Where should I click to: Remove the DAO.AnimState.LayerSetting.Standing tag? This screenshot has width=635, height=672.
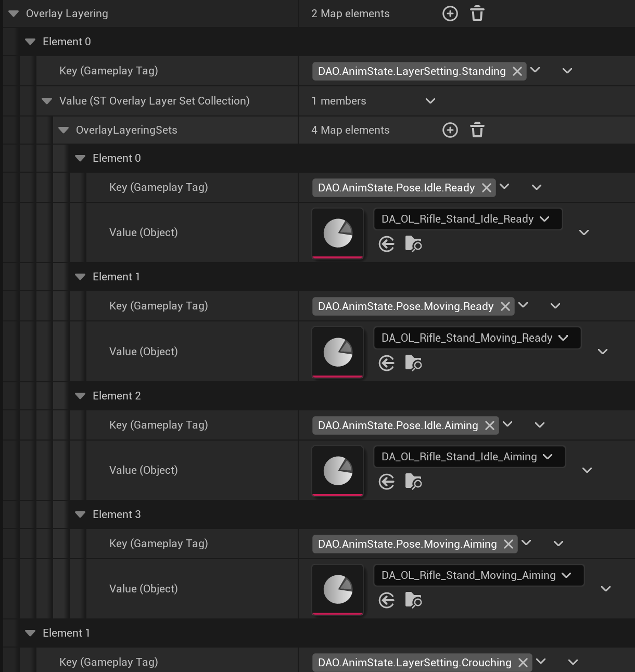[517, 71]
